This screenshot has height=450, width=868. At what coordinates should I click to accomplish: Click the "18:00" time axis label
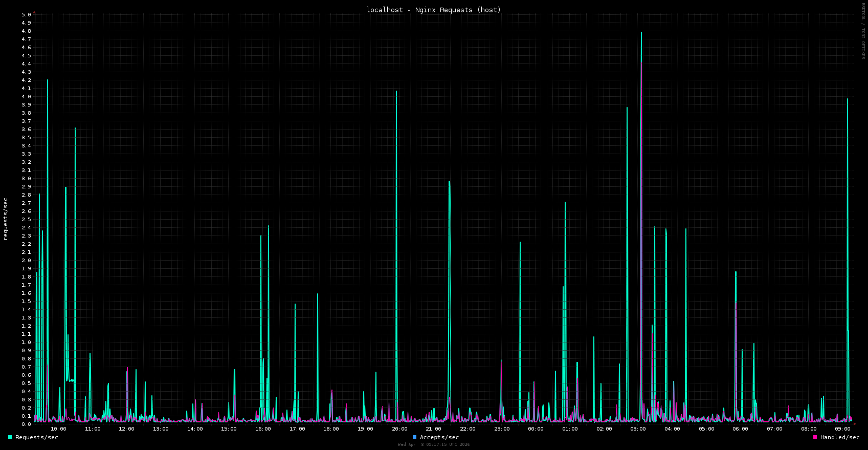click(x=331, y=429)
